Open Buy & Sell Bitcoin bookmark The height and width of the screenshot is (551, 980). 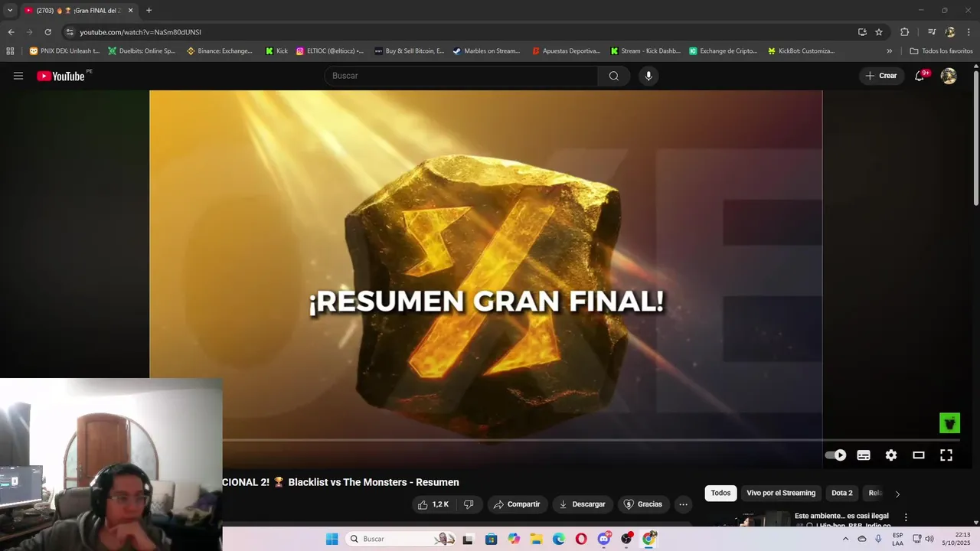409,51
